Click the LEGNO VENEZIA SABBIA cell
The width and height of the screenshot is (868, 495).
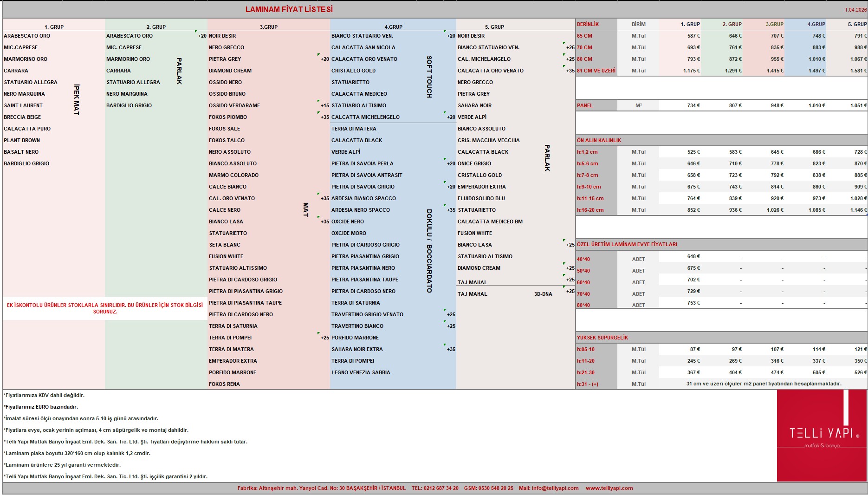[361, 372]
